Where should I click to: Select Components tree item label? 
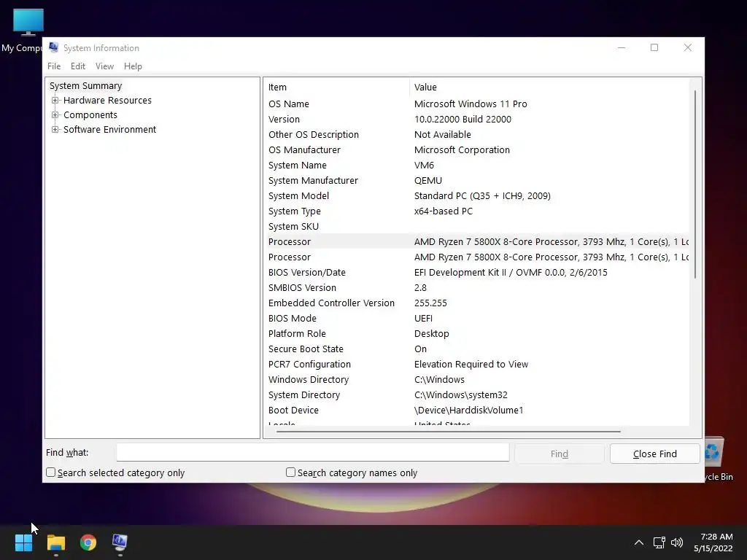[90, 115]
